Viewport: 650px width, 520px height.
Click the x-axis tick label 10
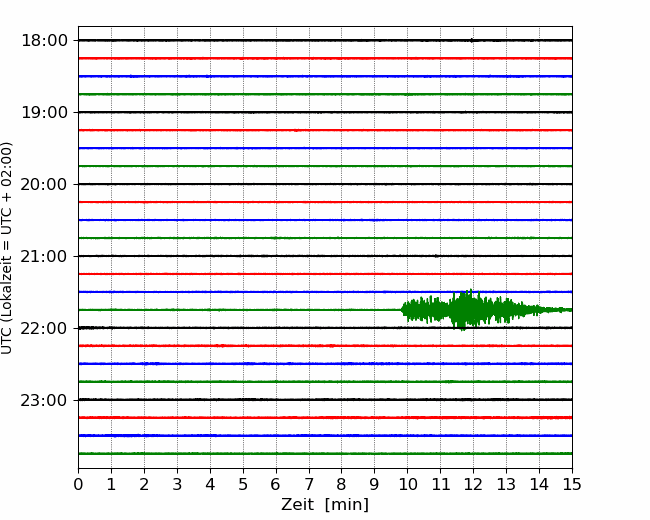[407, 484]
